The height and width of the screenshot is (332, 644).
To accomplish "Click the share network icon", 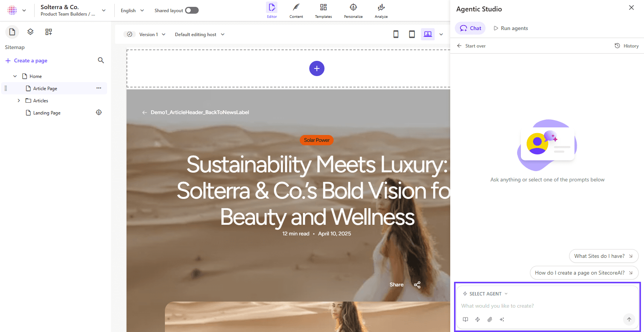I will (417, 284).
